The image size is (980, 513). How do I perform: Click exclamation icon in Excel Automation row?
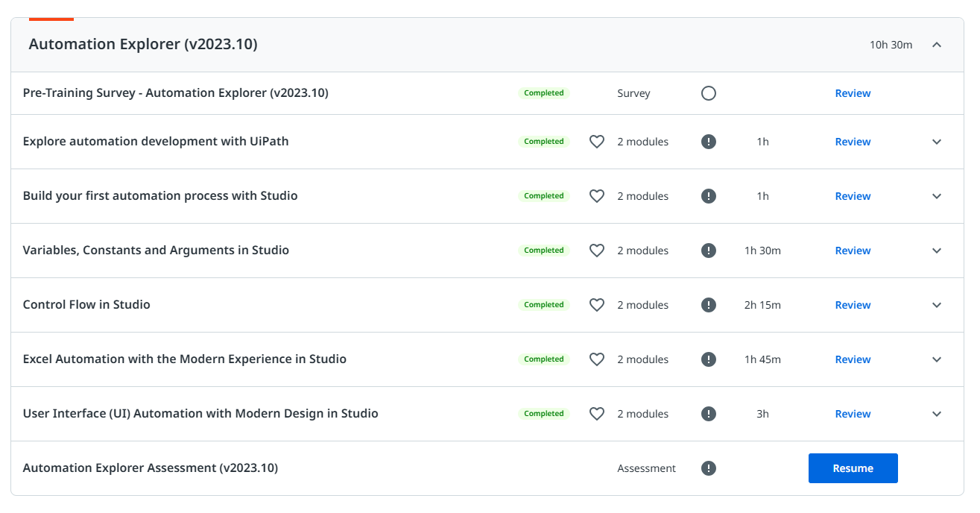[709, 359]
